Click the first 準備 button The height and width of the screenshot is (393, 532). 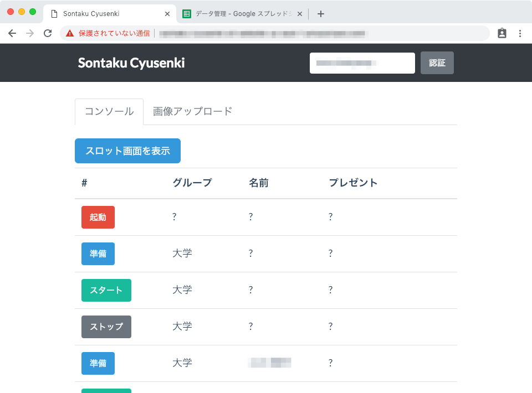tap(98, 254)
